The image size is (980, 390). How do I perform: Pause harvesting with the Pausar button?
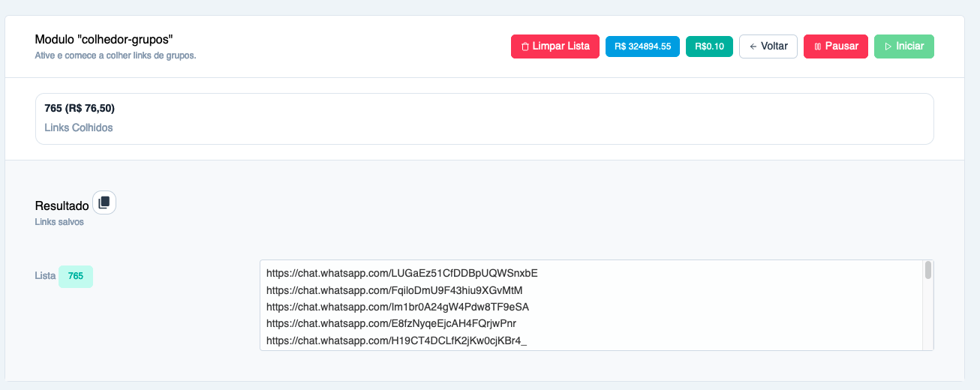point(835,46)
